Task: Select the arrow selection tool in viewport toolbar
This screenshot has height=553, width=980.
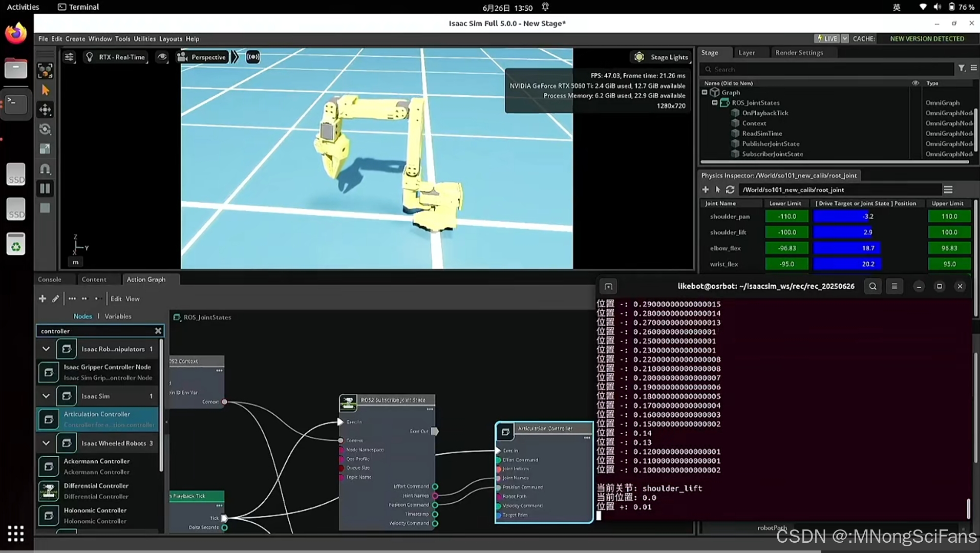Action: [45, 91]
